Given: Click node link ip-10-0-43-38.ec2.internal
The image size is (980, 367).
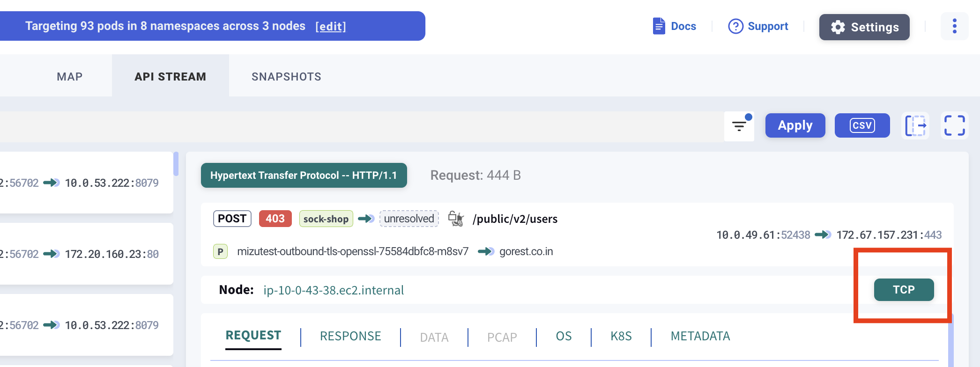Looking at the screenshot, I should (334, 290).
